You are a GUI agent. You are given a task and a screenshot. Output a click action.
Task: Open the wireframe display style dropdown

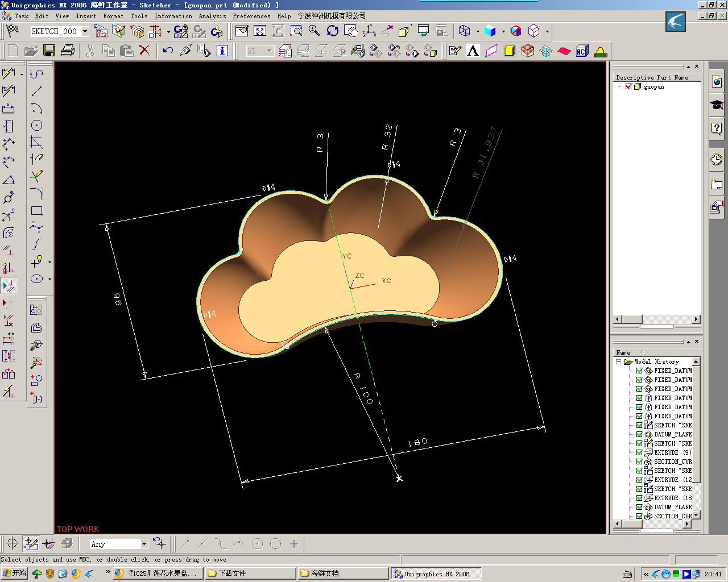(478, 31)
